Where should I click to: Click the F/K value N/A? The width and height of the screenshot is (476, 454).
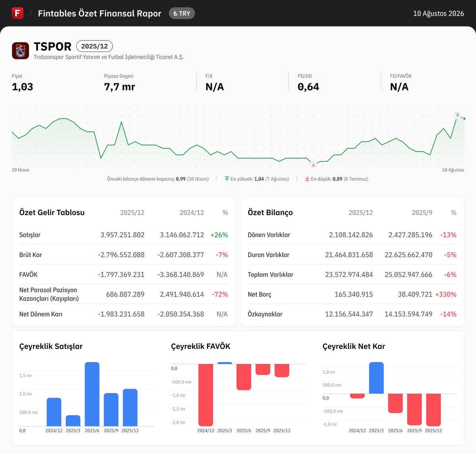215,87
